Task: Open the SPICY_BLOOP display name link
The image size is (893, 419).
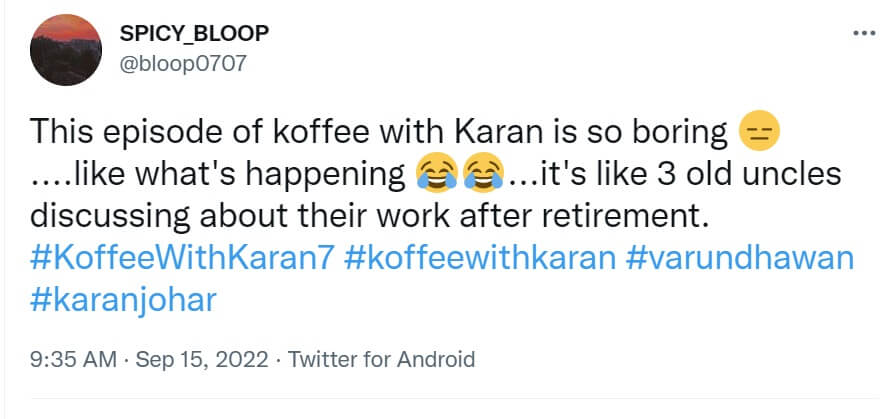Action: pyautogui.click(x=192, y=35)
